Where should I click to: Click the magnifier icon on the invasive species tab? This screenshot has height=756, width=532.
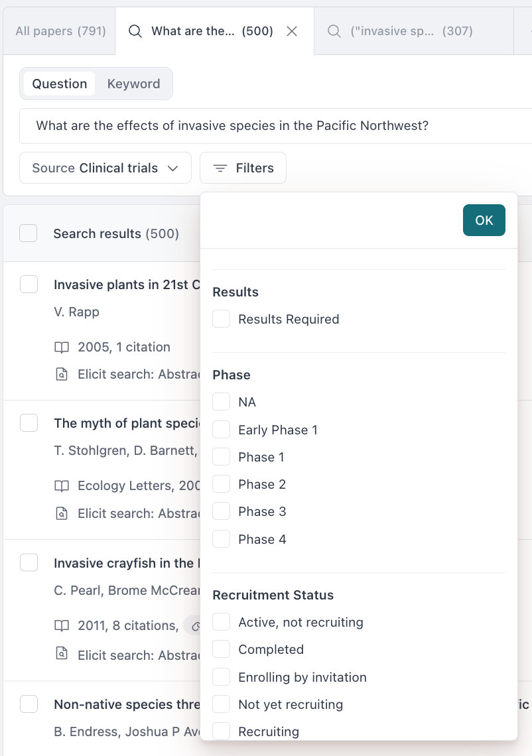[335, 31]
